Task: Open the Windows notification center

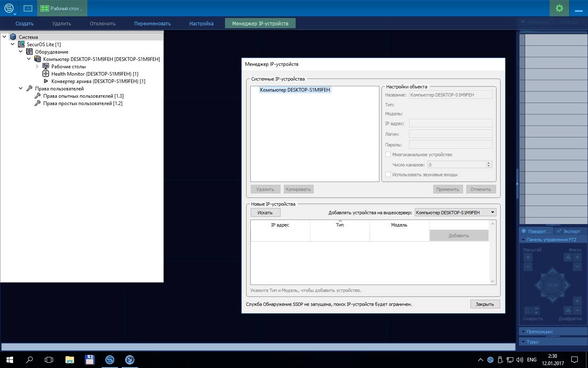Action: 575,360
